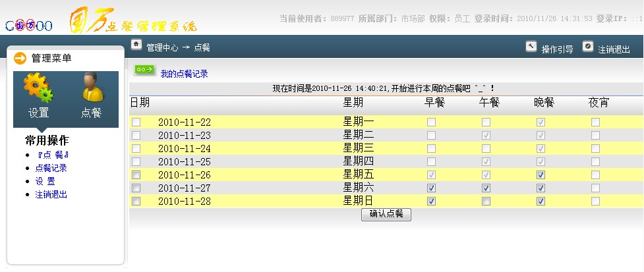Toggle lunch checkbox for 2010-11-27

point(486,188)
